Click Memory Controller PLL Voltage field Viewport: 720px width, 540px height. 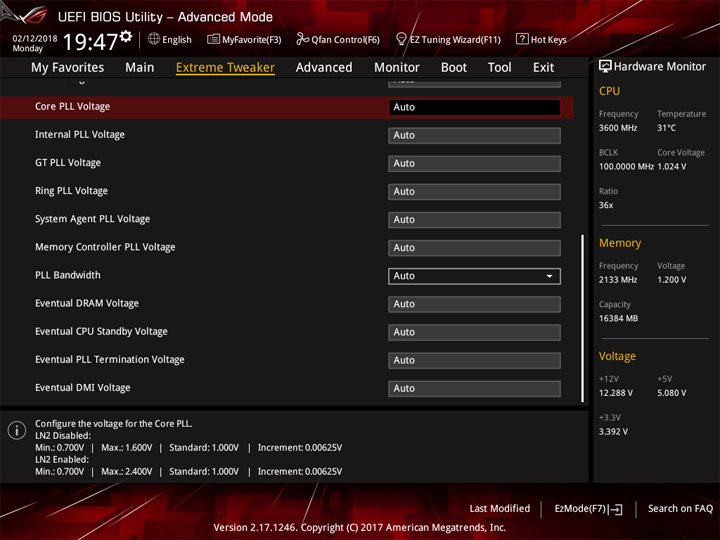[474, 248]
